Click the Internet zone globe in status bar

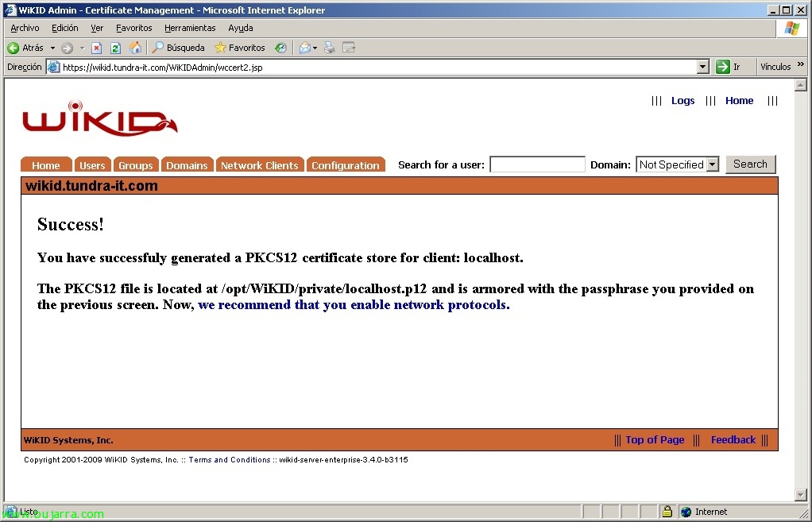686,512
